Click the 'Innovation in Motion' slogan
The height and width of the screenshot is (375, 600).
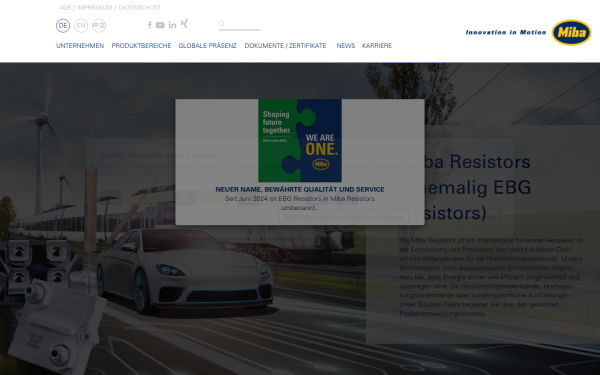(506, 33)
